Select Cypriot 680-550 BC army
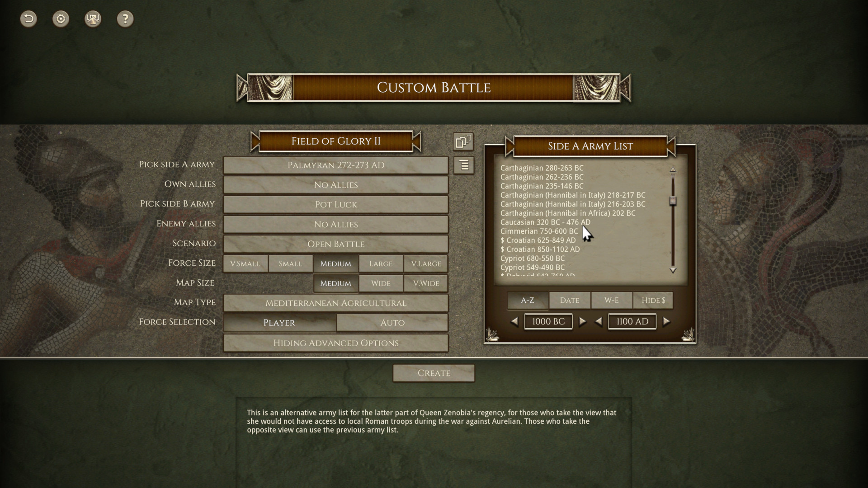This screenshot has height=488, width=868. [532, 258]
